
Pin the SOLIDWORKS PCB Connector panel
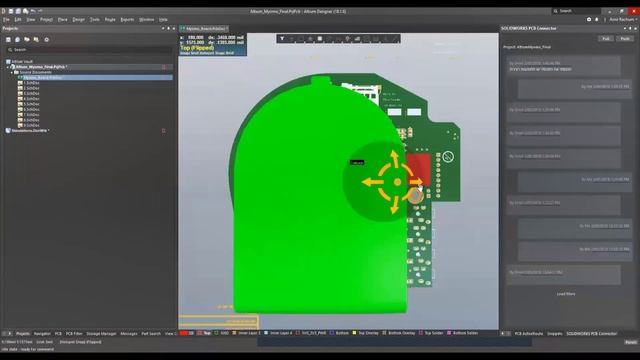point(630,28)
